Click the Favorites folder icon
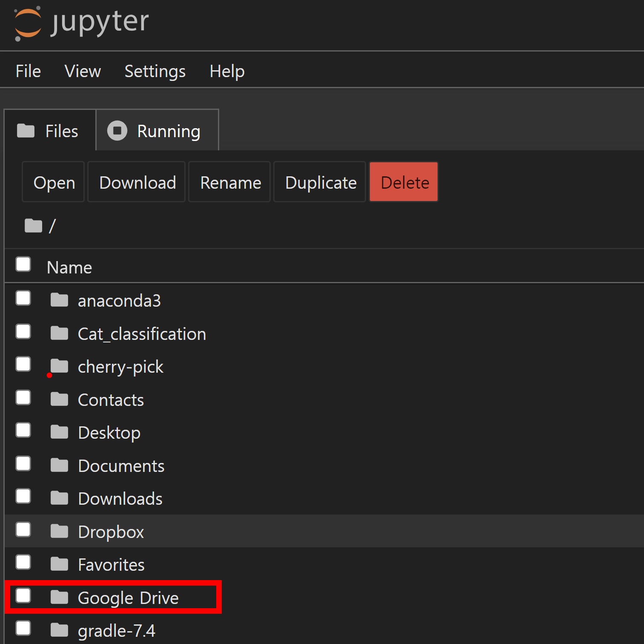644x644 pixels. 59,564
